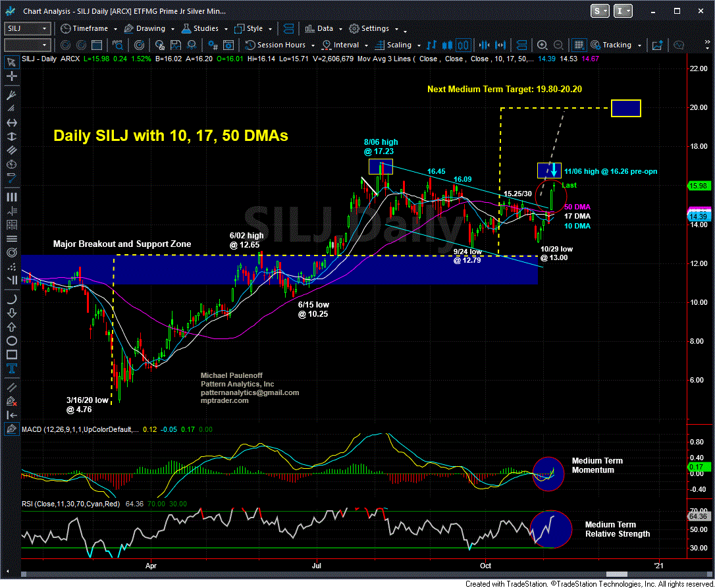The height and width of the screenshot is (588, 715).
Task: Toggle the drawing pen mode at toolbar bottom
Action: (x=11, y=429)
